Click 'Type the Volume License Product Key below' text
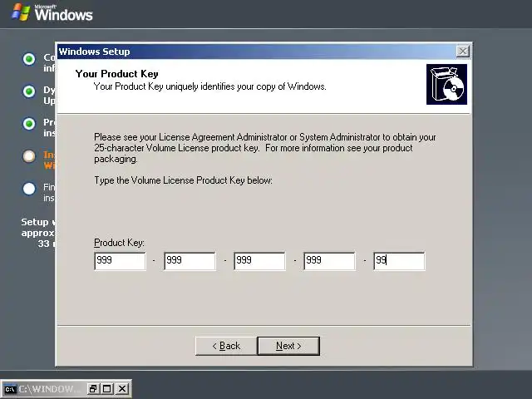The image size is (532, 399). [183, 180]
